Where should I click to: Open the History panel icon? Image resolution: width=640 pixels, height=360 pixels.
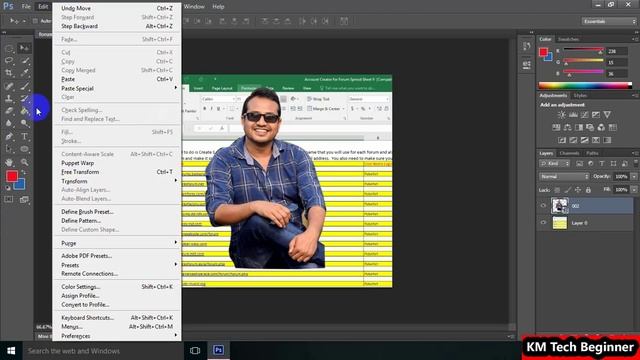tap(527, 47)
